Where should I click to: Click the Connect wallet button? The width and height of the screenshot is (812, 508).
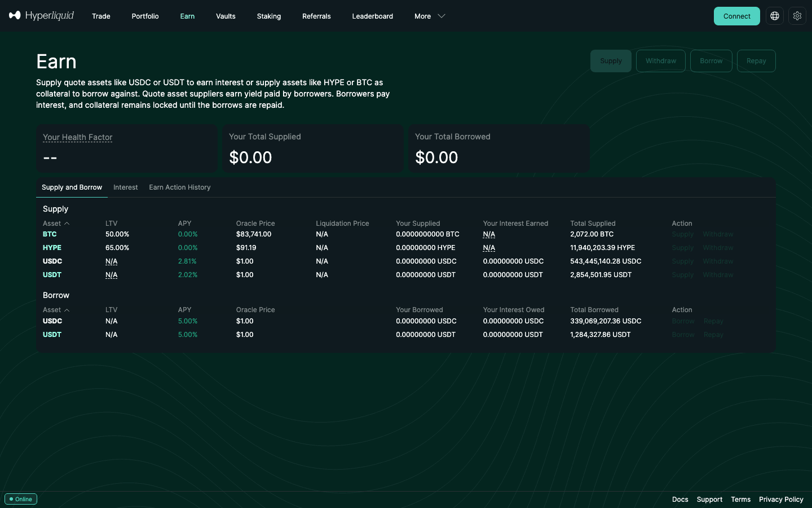737,16
